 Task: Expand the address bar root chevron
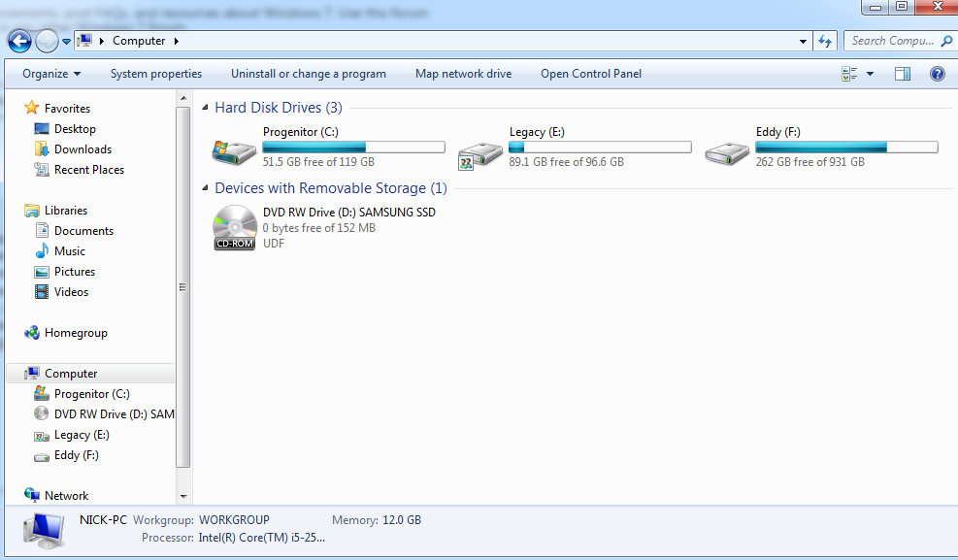coord(101,41)
